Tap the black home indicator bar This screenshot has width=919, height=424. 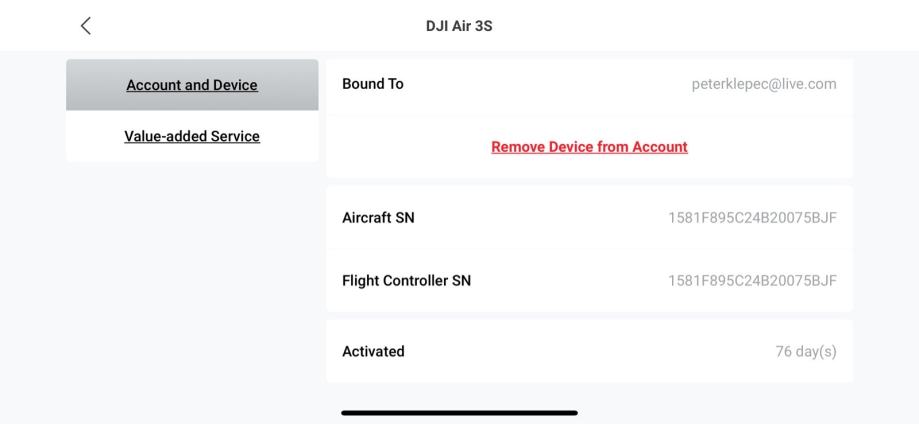(x=459, y=412)
